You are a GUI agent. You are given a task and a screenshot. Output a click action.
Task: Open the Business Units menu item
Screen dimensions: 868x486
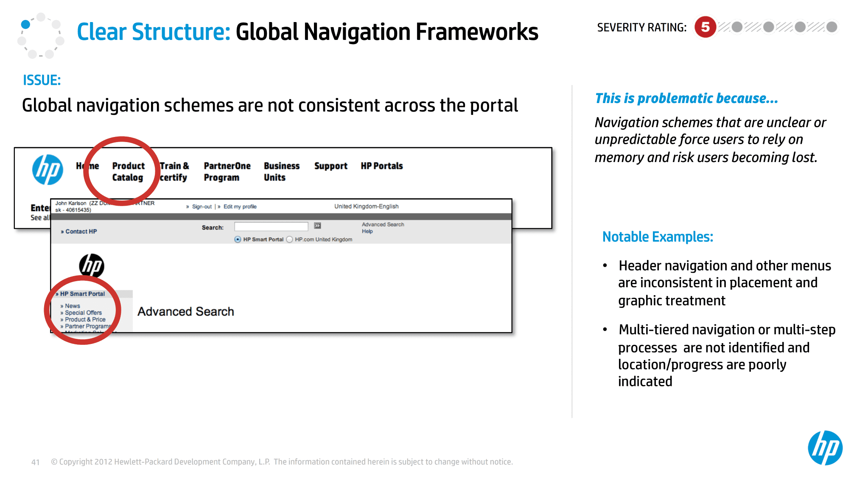[x=281, y=172]
